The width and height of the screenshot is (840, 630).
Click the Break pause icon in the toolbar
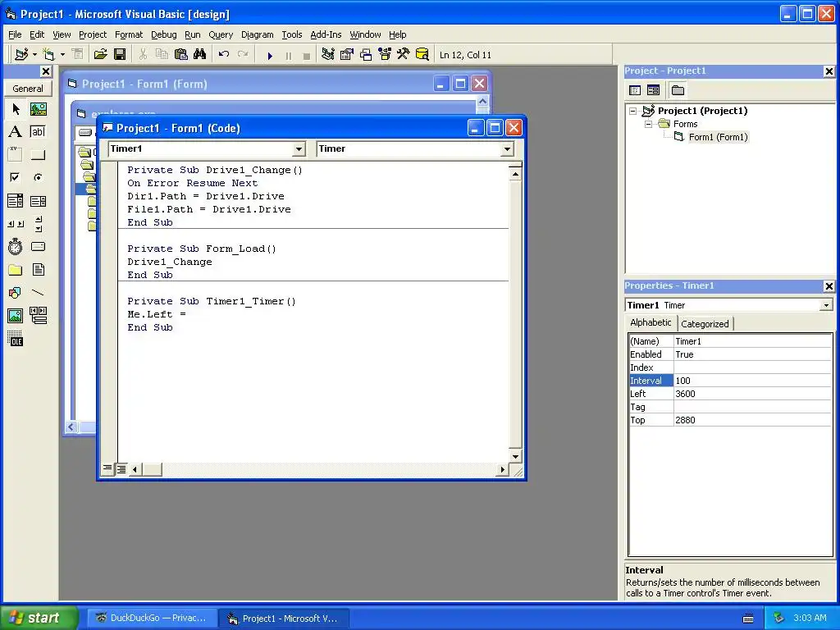pyautogui.click(x=288, y=55)
